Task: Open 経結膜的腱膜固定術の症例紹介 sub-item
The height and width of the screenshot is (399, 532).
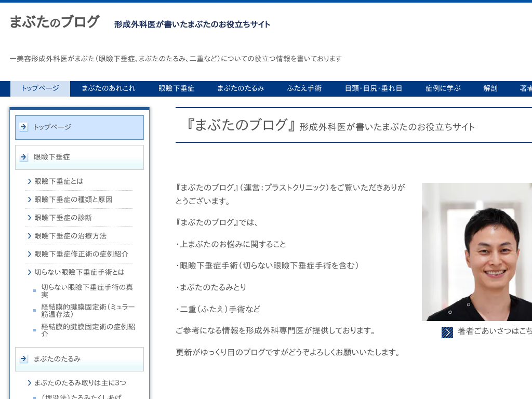Action: coord(88,330)
